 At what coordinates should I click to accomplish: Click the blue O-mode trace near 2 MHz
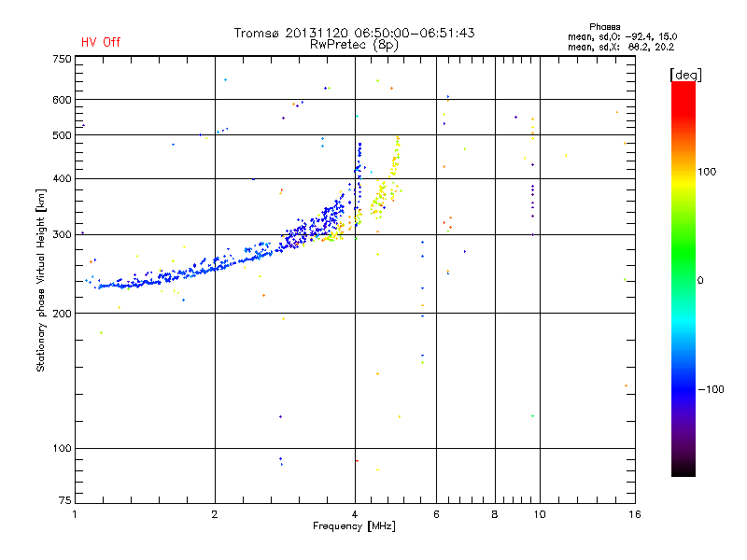point(215,268)
